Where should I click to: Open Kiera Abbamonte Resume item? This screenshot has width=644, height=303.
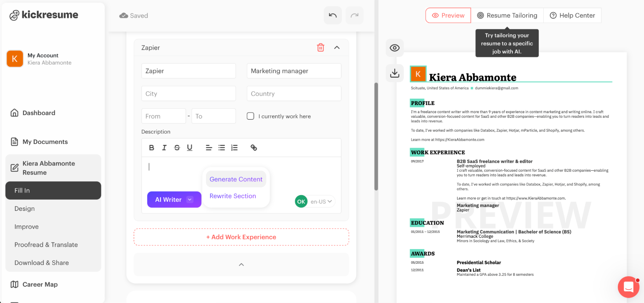point(53,168)
